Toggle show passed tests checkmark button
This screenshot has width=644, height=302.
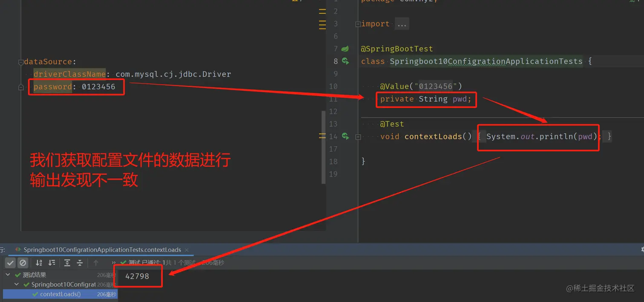click(x=11, y=263)
